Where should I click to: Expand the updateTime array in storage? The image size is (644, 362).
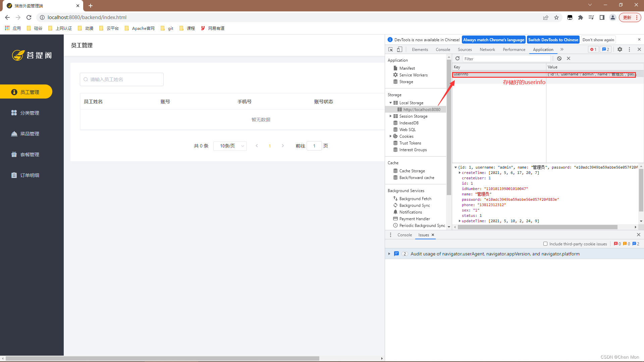459,221
